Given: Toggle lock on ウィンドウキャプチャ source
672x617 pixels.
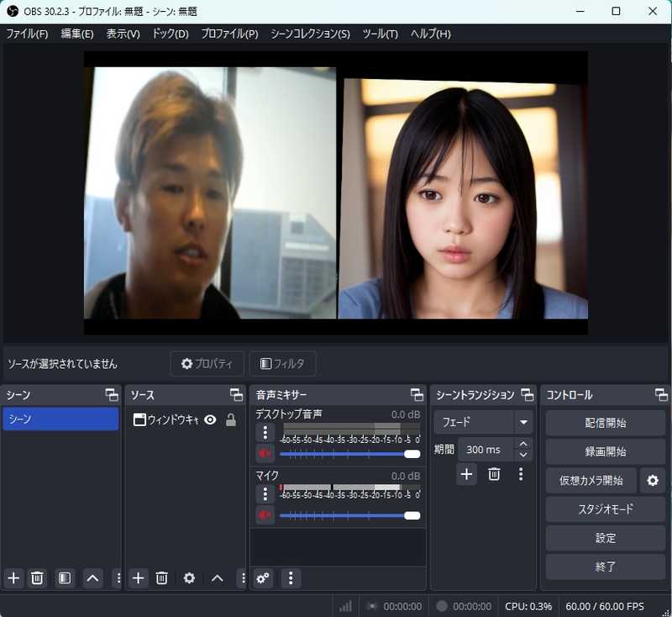Looking at the screenshot, I should pyautogui.click(x=230, y=419).
